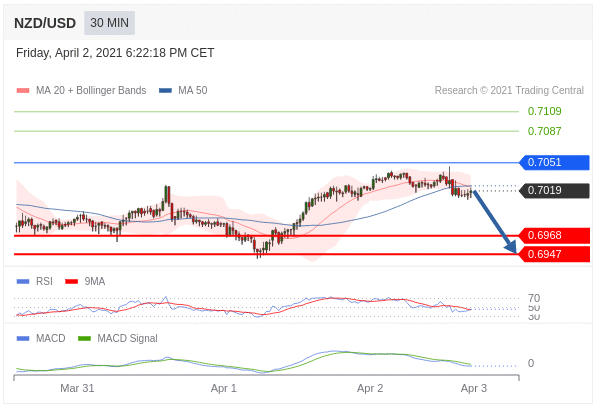Click the 'Mar 31' date axis label
This screenshot has width=602, height=409.
click(77, 388)
